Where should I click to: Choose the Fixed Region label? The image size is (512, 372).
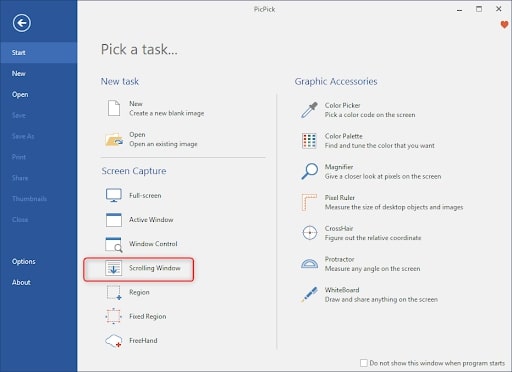pos(148,317)
